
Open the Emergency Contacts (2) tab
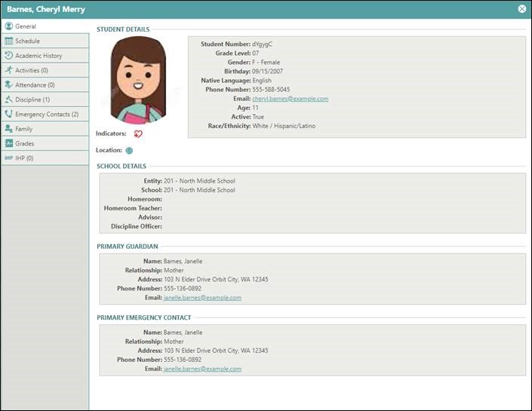pos(47,114)
